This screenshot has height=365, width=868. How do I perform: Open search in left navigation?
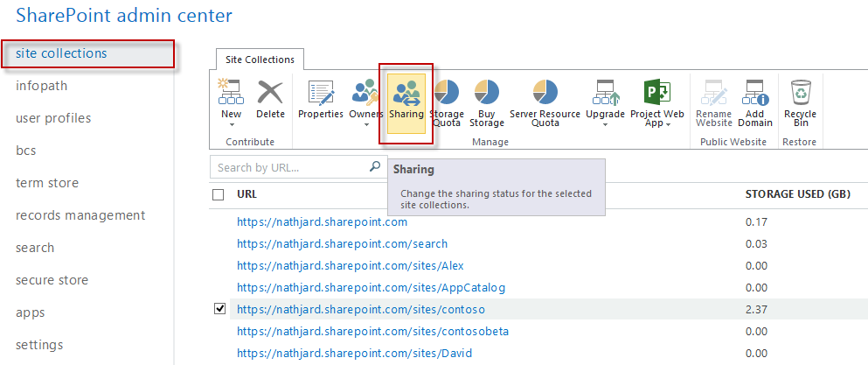pos(35,248)
